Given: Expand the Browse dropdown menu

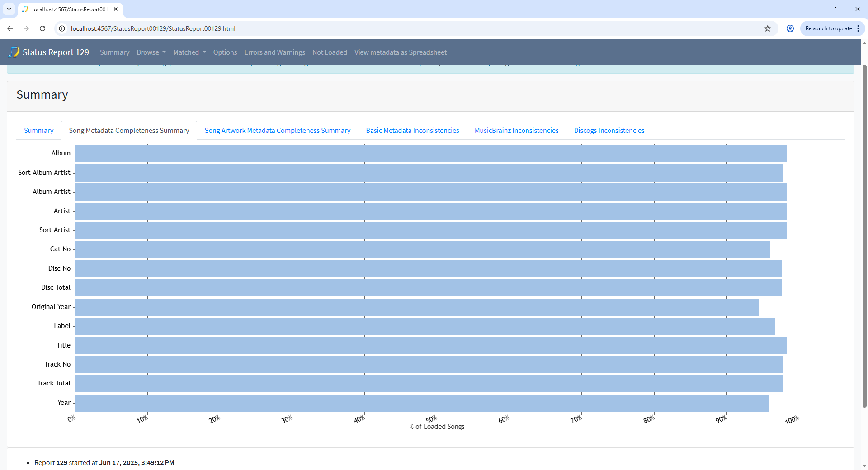Looking at the screenshot, I should pyautogui.click(x=151, y=52).
